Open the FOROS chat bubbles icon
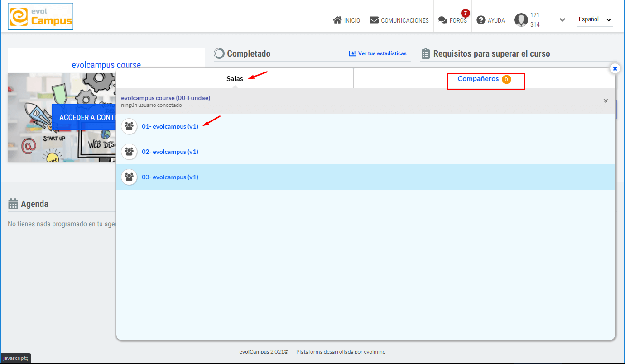This screenshot has width=625, height=364. (442, 20)
